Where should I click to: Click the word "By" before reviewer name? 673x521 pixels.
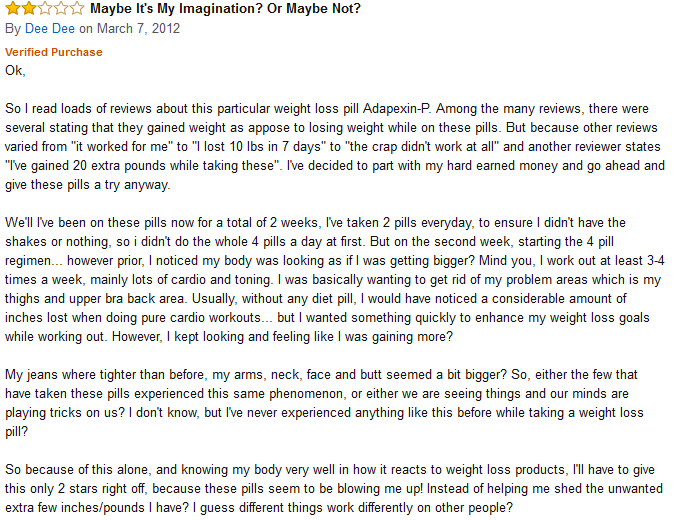point(13,28)
